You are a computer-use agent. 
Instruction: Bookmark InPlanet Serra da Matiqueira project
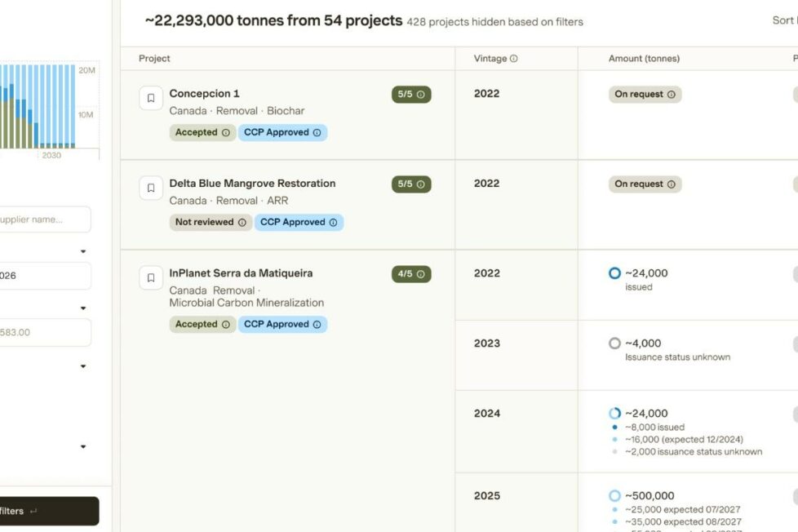(x=151, y=277)
